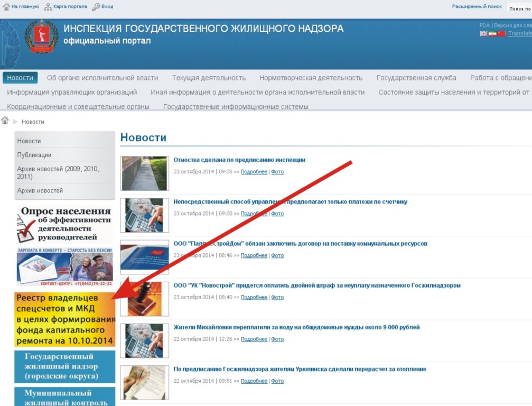Select the British flag language icon

tap(483, 34)
